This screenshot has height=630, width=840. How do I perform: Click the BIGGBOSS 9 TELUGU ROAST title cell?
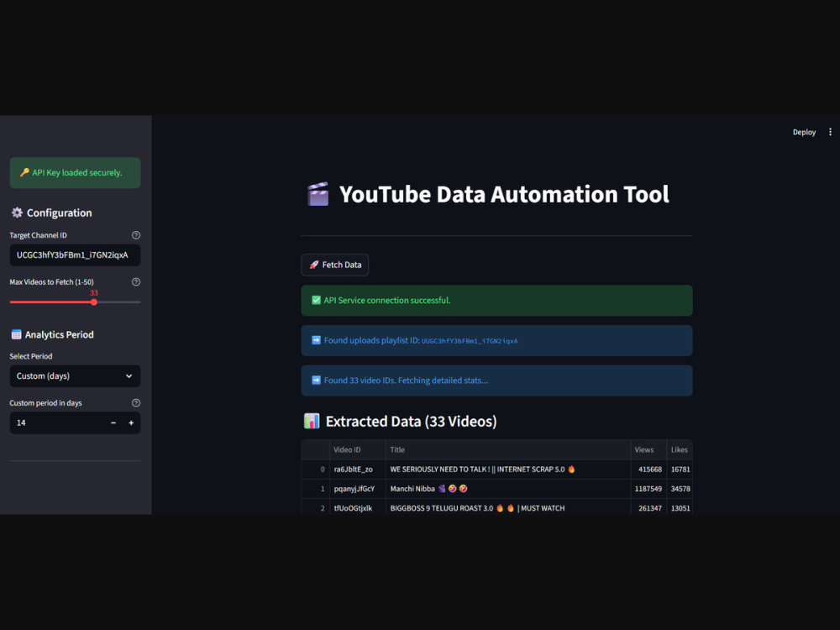click(508, 508)
